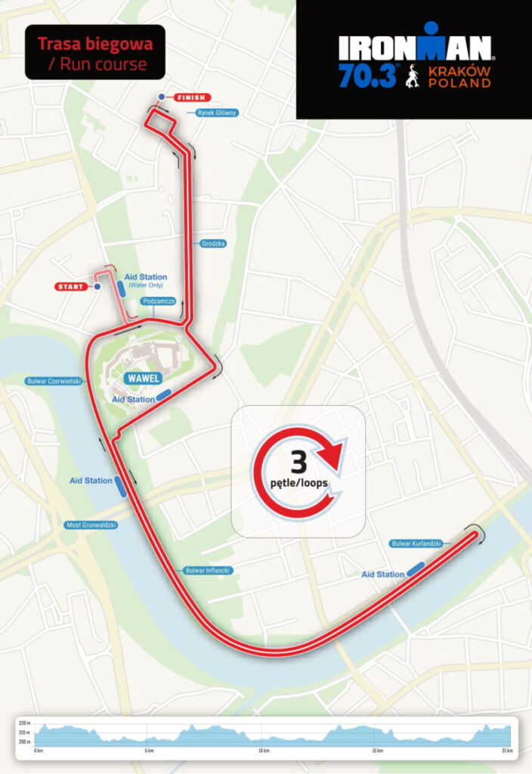The width and height of the screenshot is (532, 774).
Task: Select the Water Only aid station marker
Action: 122,289
